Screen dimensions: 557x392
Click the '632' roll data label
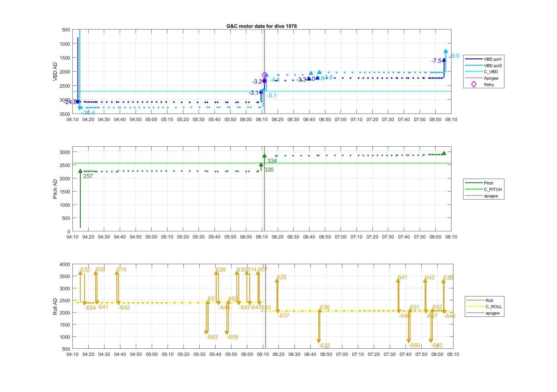pos(85,270)
